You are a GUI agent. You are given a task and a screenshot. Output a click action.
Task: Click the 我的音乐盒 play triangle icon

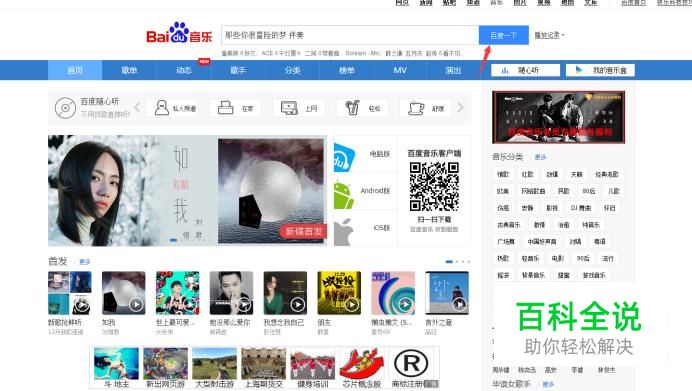pyautogui.click(x=579, y=70)
